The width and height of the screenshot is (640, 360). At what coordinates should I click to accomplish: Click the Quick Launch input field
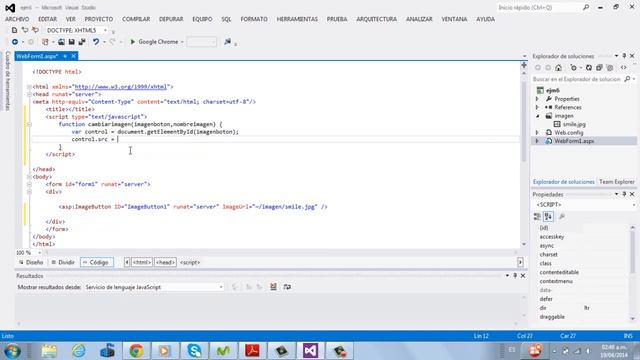539,7
